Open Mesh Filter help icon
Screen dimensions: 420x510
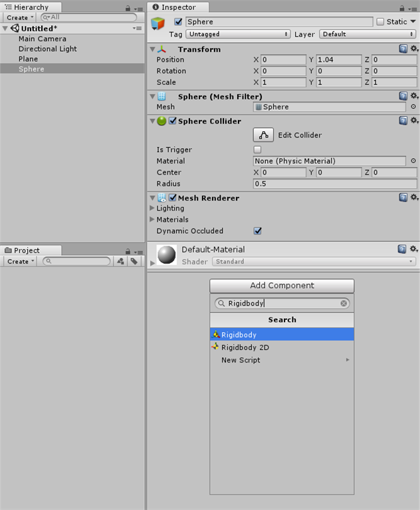pos(403,96)
